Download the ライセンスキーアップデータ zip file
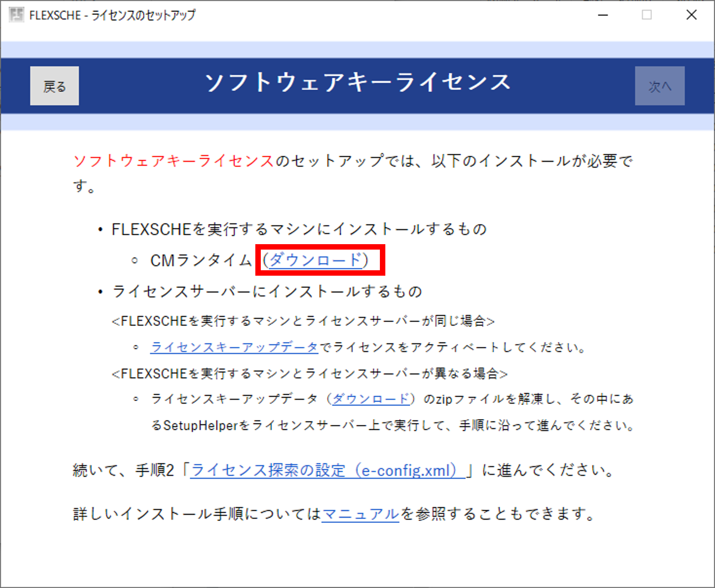This screenshot has height=588, width=715. (371, 399)
